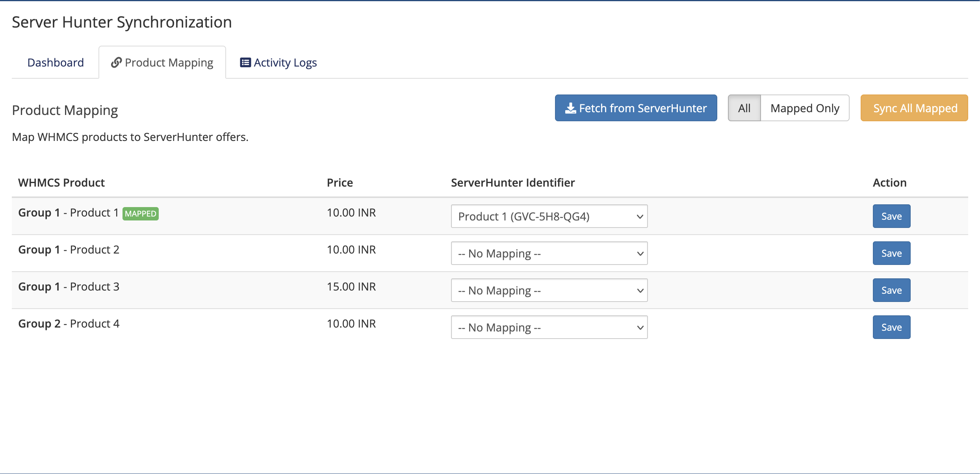Click the ServerHunter Identifier column header
The image size is (980, 474).
tap(513, 183)
